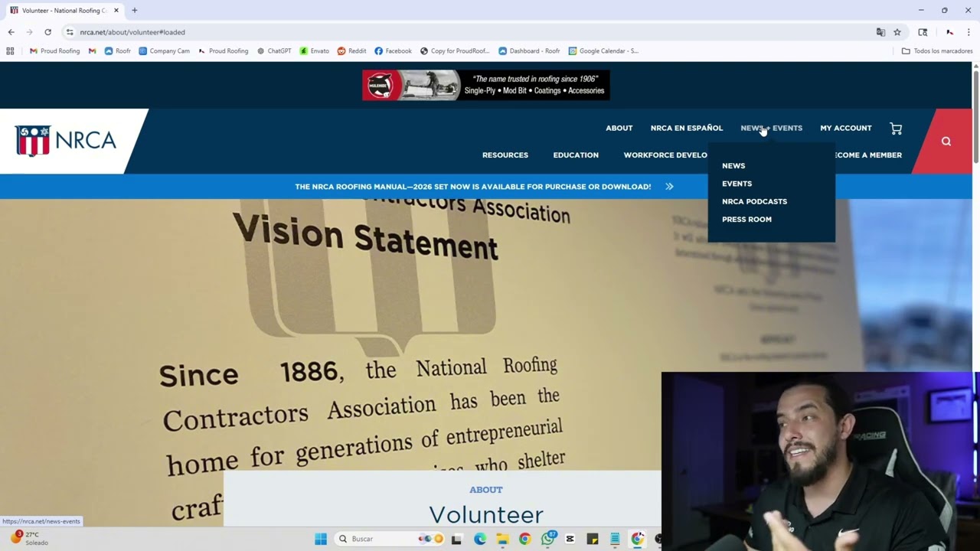The height and width of the screenshot is (551, 980).
Task: Open Copy for ProudRoof bookmark
Action: coord(455,51)
